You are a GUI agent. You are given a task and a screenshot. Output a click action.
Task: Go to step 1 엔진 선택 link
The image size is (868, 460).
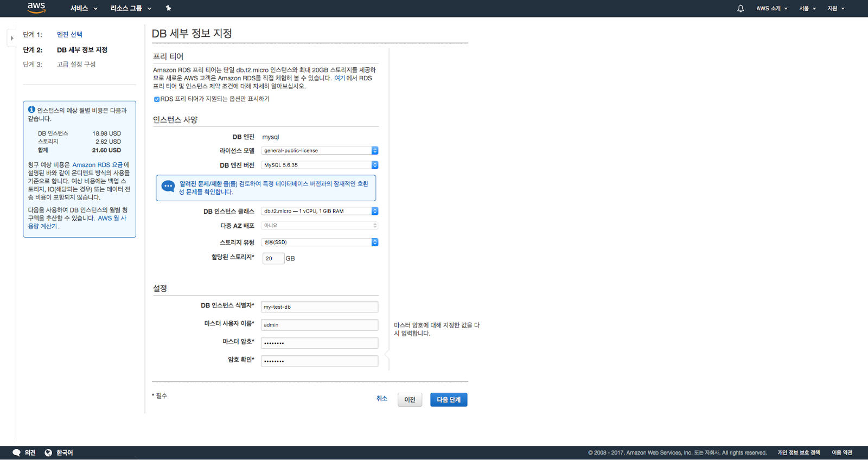point(69,35)
